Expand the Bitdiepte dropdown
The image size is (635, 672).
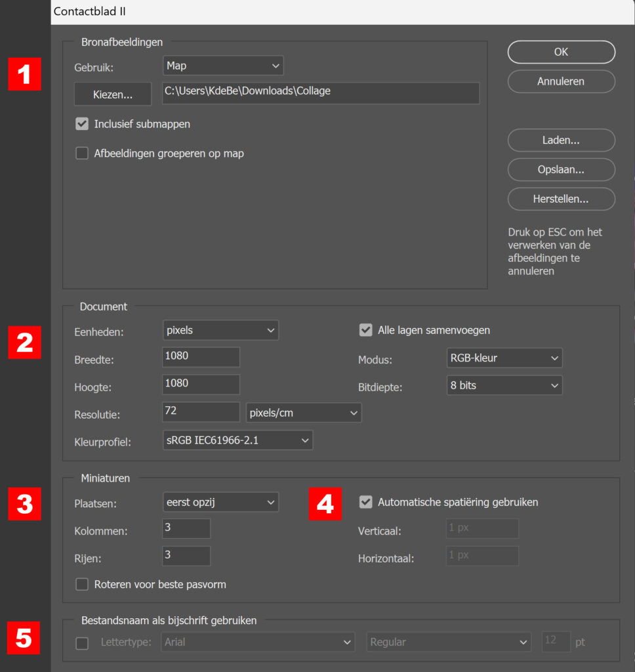tap(503, 385)
